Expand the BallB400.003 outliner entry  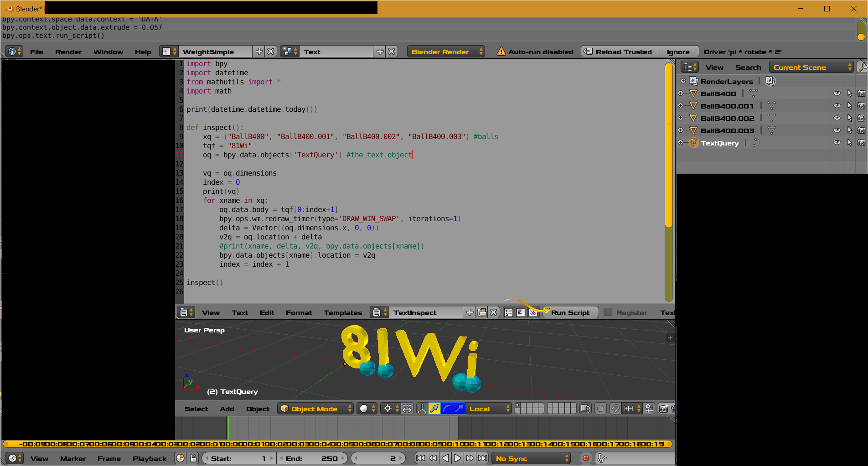(681, 130)
